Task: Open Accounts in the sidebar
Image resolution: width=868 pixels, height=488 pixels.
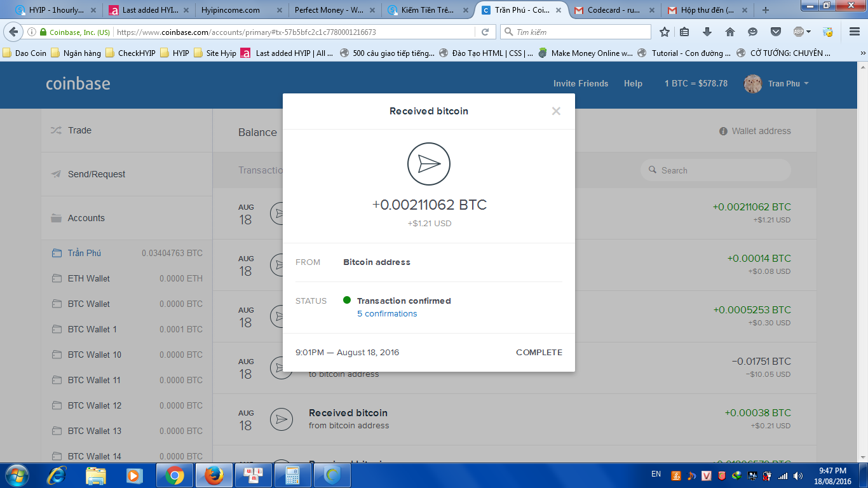Action: coord(127,218)
